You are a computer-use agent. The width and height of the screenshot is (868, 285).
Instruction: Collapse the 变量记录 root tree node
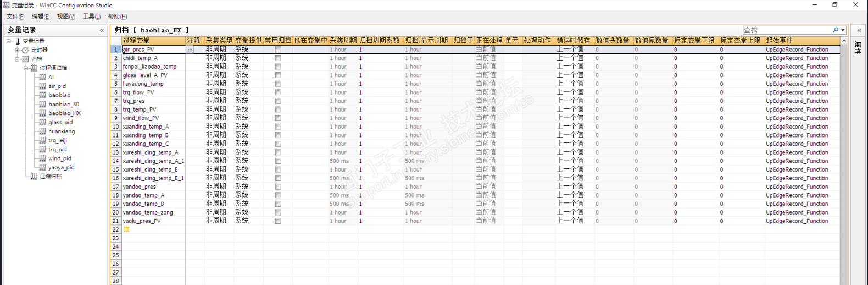(9, 41)
